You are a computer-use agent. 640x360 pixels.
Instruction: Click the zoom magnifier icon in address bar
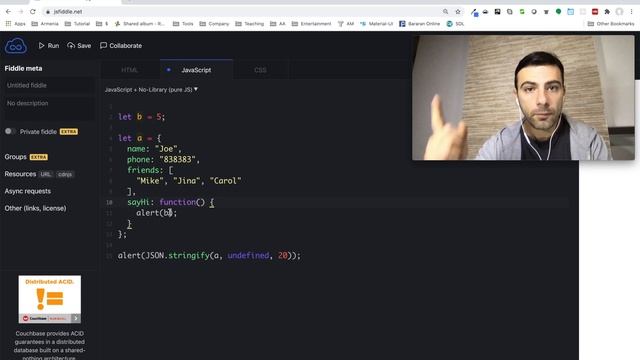[445, 12]
